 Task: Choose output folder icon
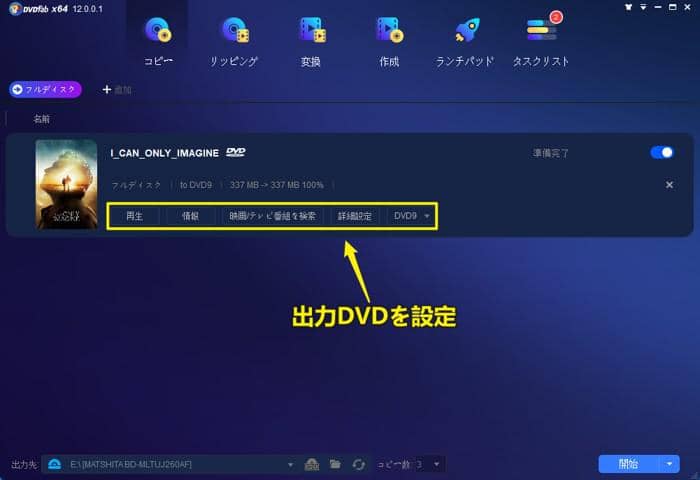[335, 464]
